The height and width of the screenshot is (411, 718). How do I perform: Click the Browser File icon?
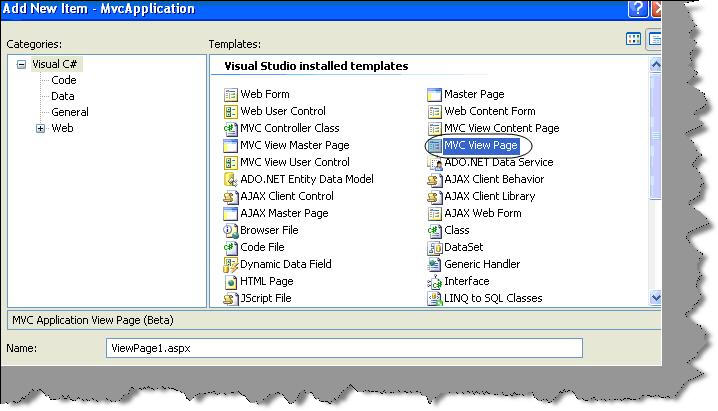tap(230, 230)
